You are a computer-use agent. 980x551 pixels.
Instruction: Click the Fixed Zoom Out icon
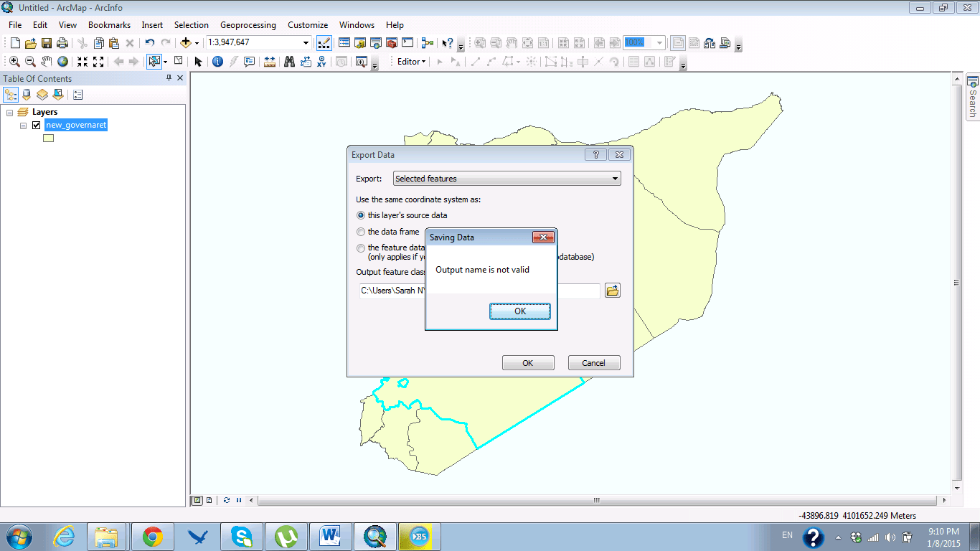(98, 62)
